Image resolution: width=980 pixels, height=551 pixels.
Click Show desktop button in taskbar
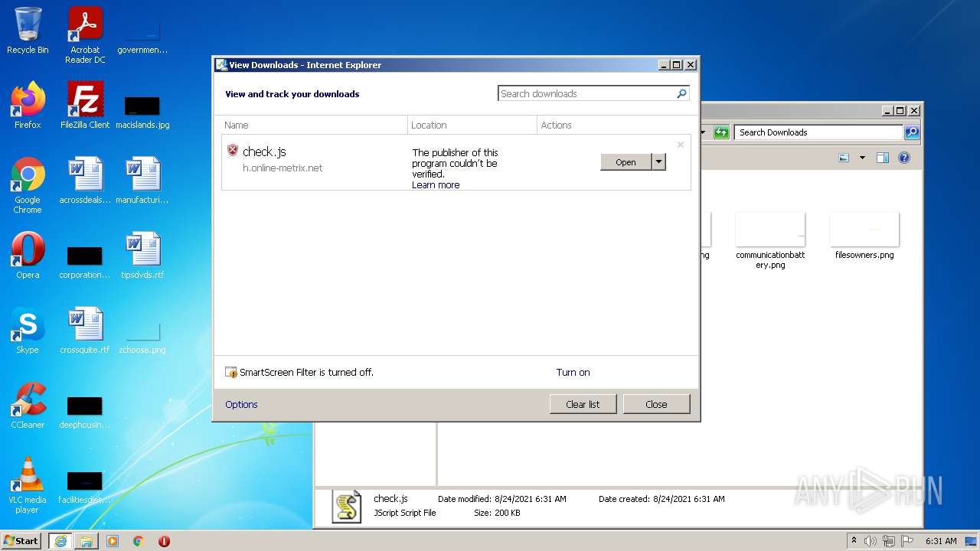pos(971,541)
